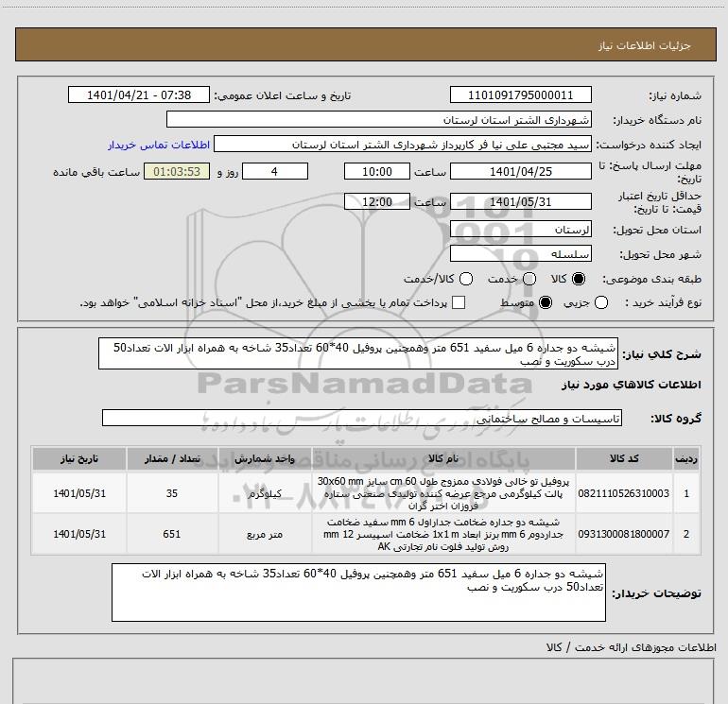Select the کالا radio button
Screen dimensions: 728x704
[579, 279]
